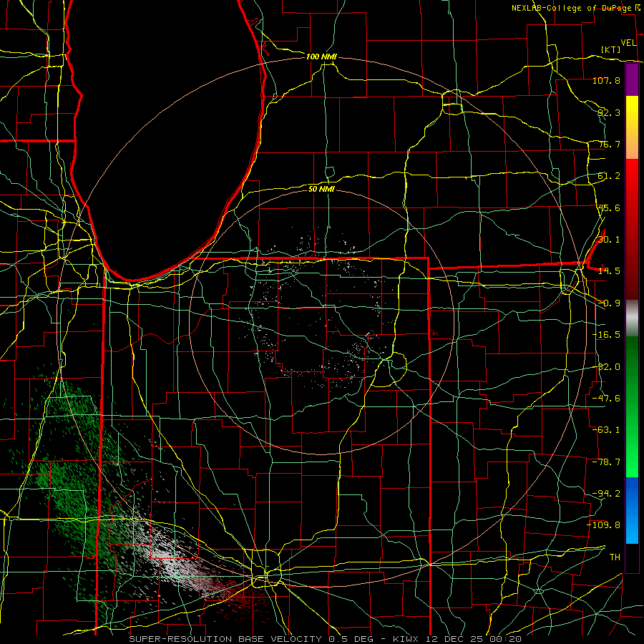The image size is (644, 644).
Task: Select the -16.5 legend value
Action: click(606, 335)
